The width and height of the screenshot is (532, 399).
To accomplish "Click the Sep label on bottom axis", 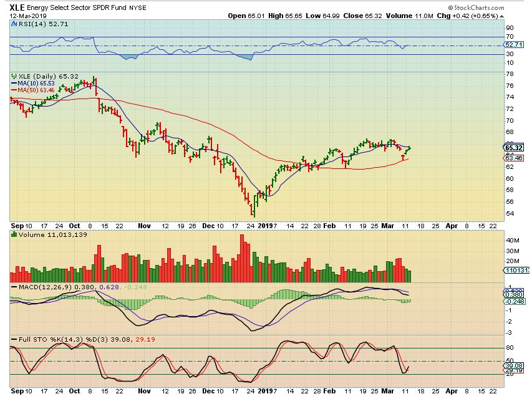I will coord(17,391).
